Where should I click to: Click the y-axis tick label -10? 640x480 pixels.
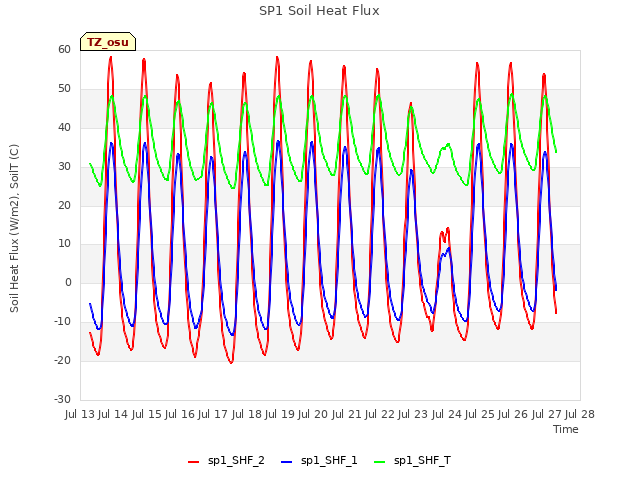62,321
